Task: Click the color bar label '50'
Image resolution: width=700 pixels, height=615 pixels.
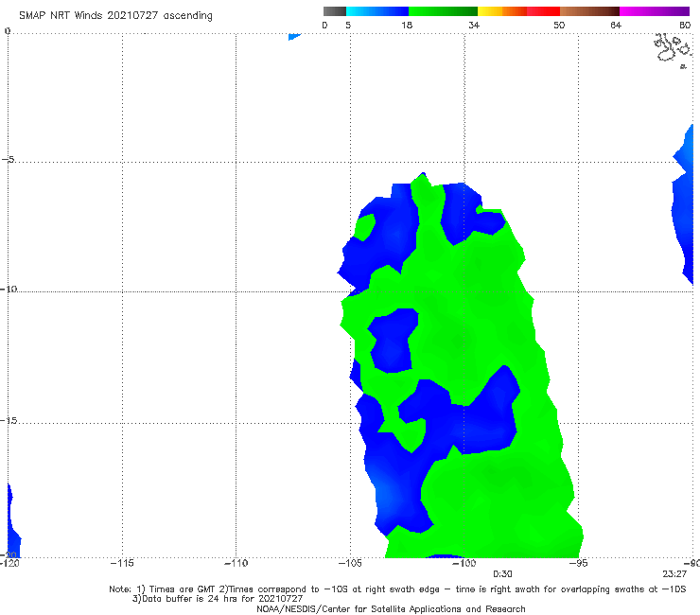Action: pyautogui.click(x=559, y=25)
